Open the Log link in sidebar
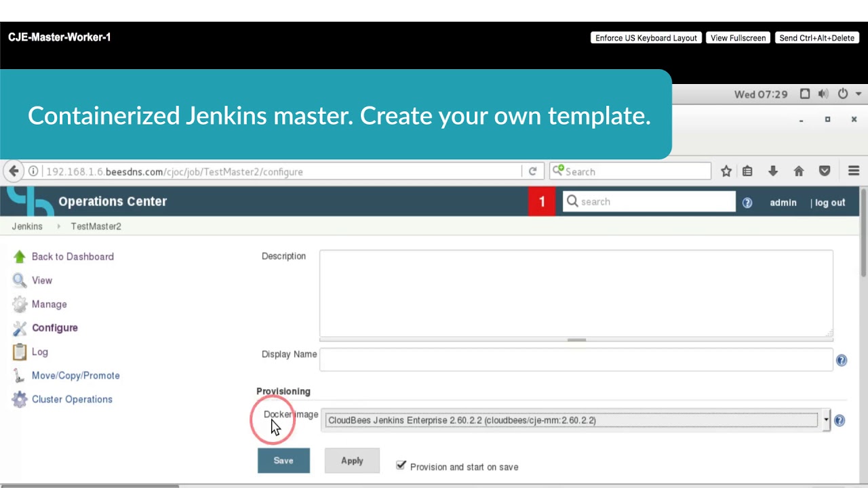The image size is (868, 488). coord(40,352)
